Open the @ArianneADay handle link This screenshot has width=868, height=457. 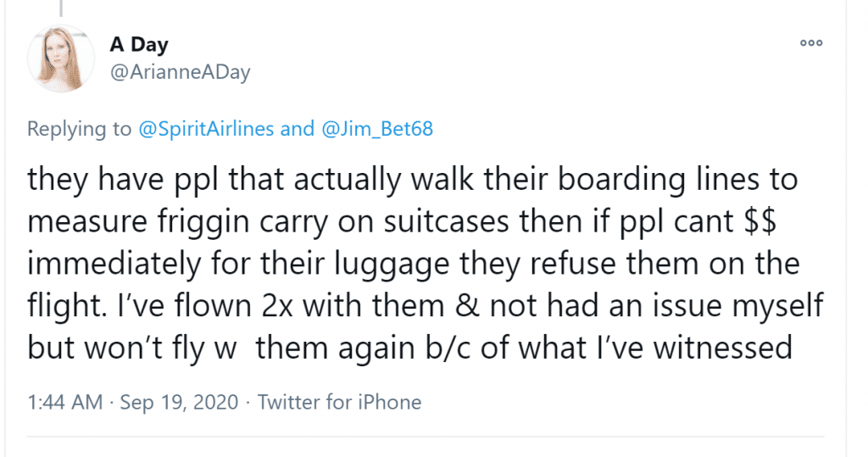(x=180, y=72)
